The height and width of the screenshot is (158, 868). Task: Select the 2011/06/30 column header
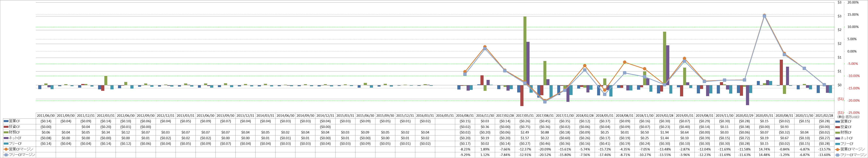point(46,116)
